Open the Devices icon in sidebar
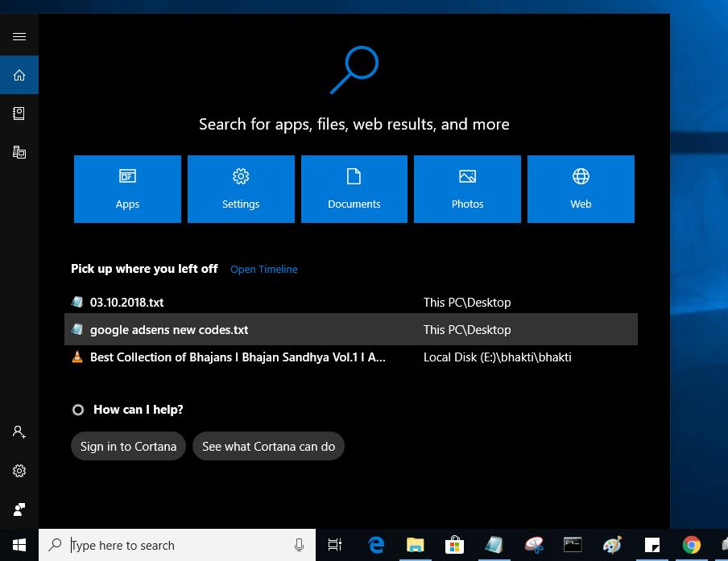The image size is (728, 561). point(19,152)
